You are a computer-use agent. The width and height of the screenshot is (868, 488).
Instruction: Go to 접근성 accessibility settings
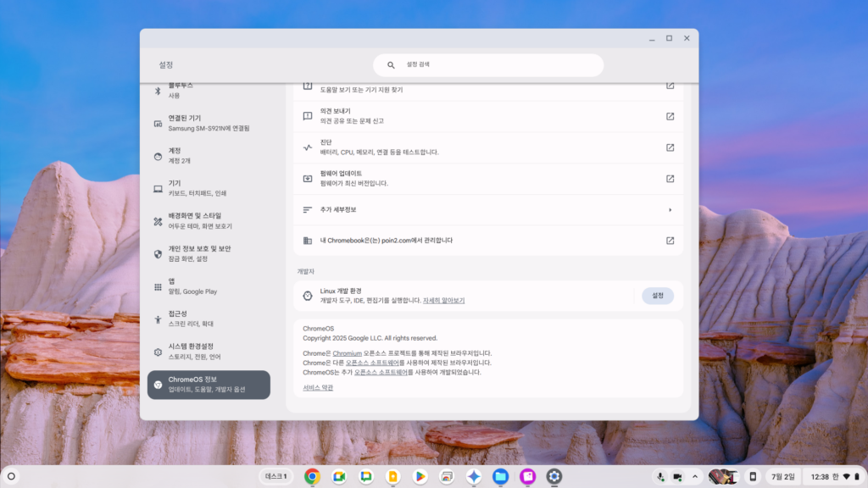pos(209,319)
